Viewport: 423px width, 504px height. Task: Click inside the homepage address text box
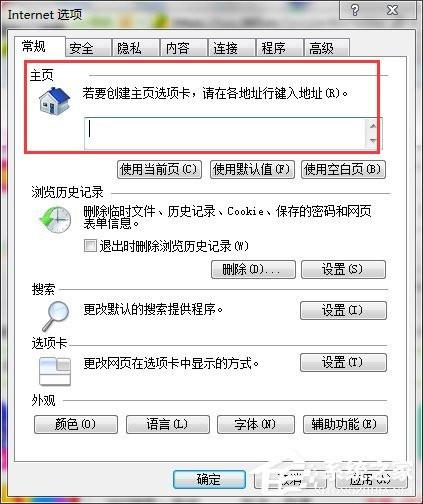click(x=225, y=133)
